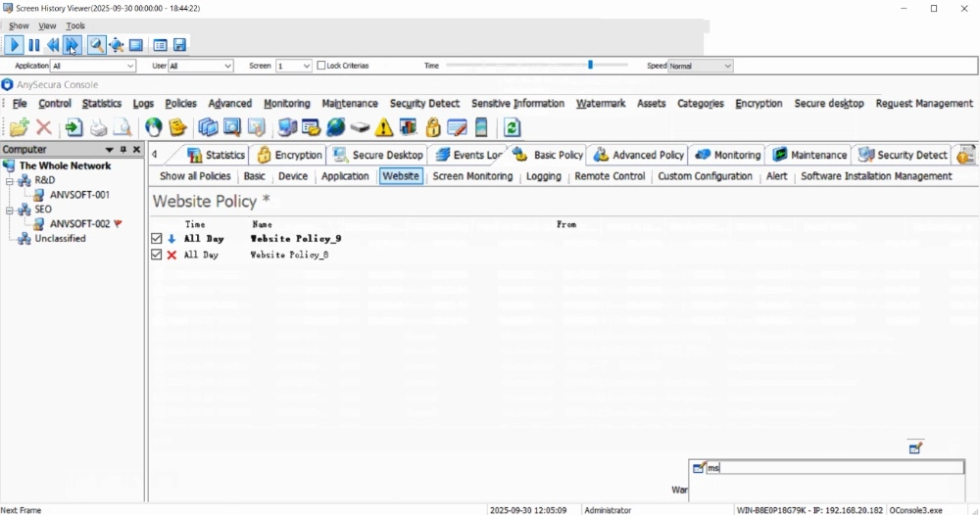Click the Screen Monitoring policy button

coord(472,176)
